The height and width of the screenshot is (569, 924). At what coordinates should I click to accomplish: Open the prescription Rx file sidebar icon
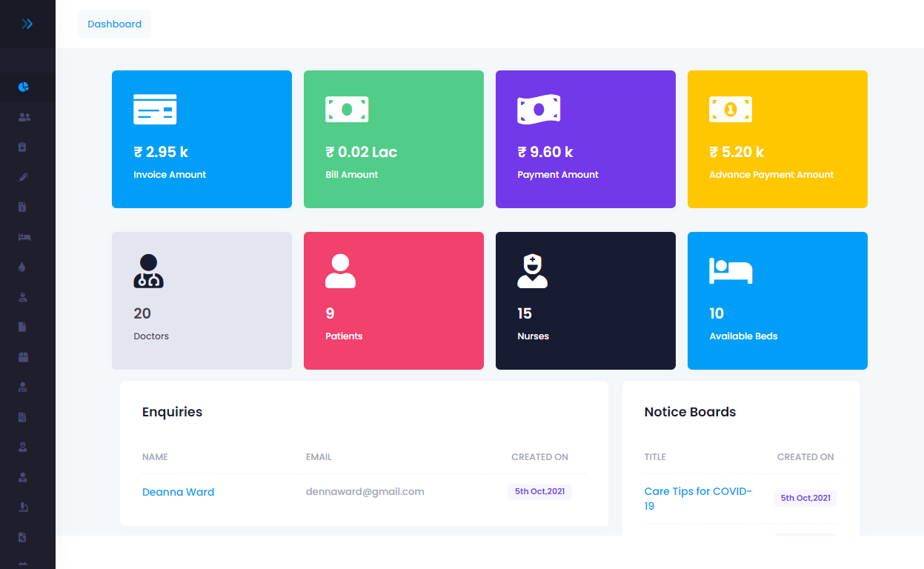pos(23,537)
